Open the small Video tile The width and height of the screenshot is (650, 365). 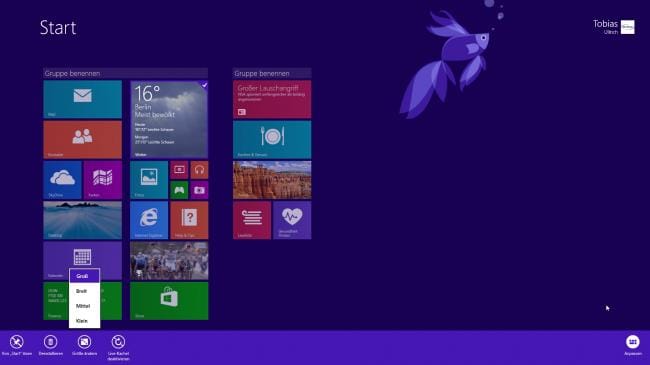click(x=179, y=170)
